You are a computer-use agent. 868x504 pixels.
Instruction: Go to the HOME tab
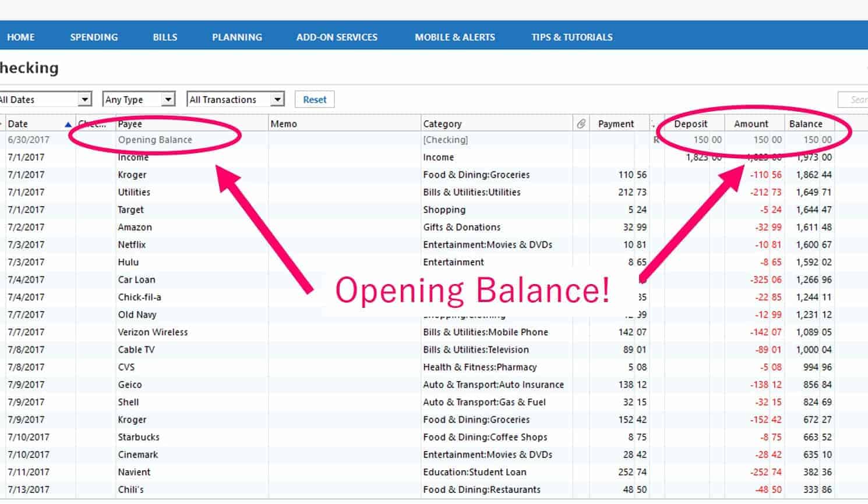(20, 37)
